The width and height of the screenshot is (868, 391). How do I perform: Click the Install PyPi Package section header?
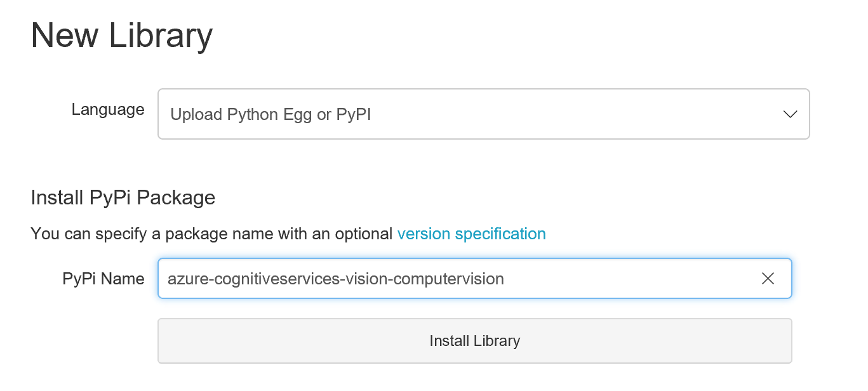[123, 197]
